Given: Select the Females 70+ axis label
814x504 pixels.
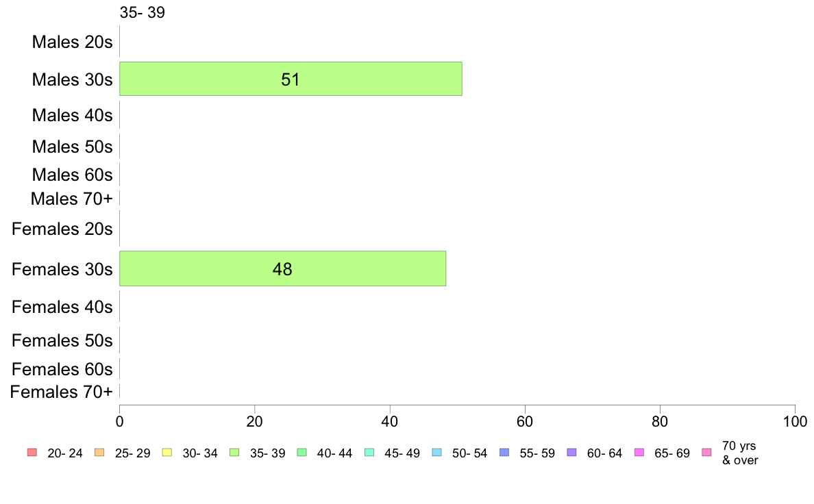Looking at the screenshot, I should [x=61, y=392].
